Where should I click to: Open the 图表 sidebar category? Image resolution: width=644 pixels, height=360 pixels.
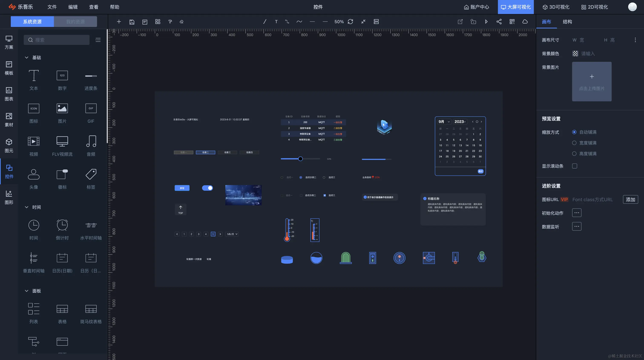(x=9, y=93)
